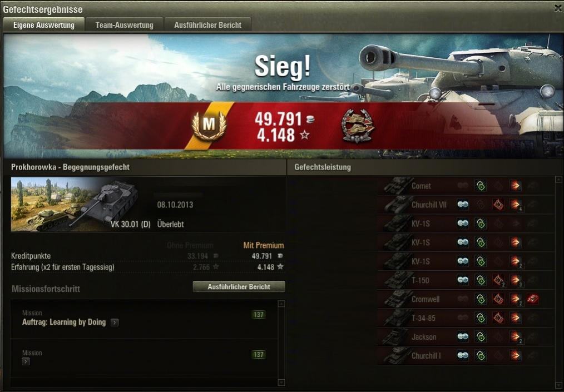Click the critical hit icon for Churchill VII
Image resolution: width=564 pixels, height=392 pixels.
(x=498, y=205)
